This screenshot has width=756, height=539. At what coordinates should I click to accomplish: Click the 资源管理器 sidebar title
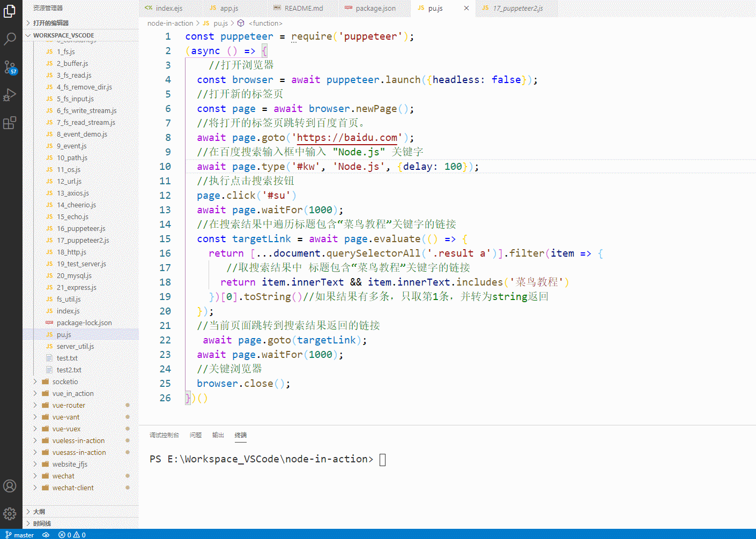[x=48, y=8]
